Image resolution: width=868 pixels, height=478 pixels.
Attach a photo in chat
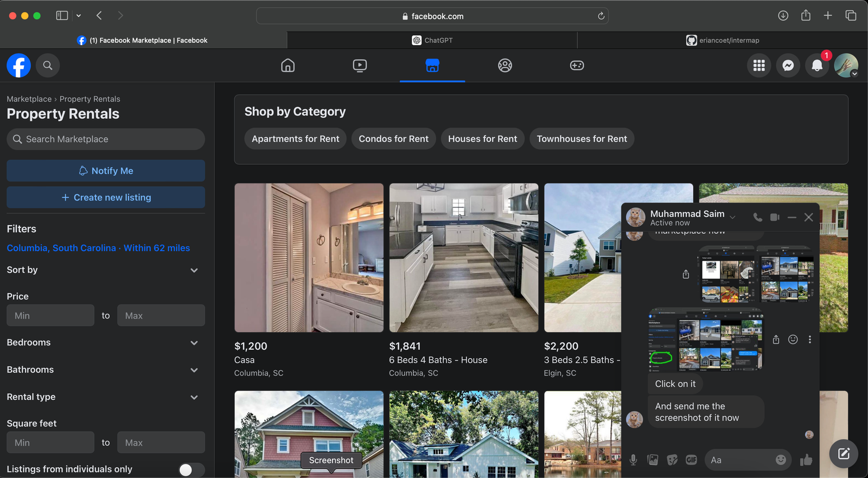653,460
